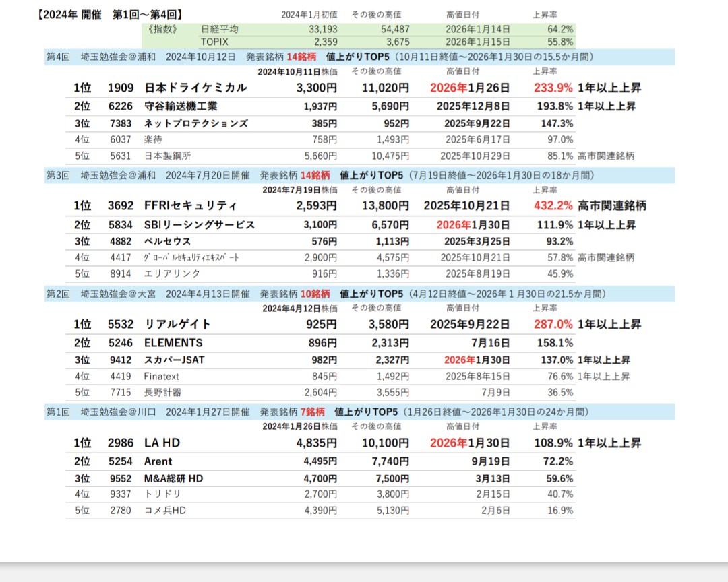Select the high price 7,500円

coord(392,478)
